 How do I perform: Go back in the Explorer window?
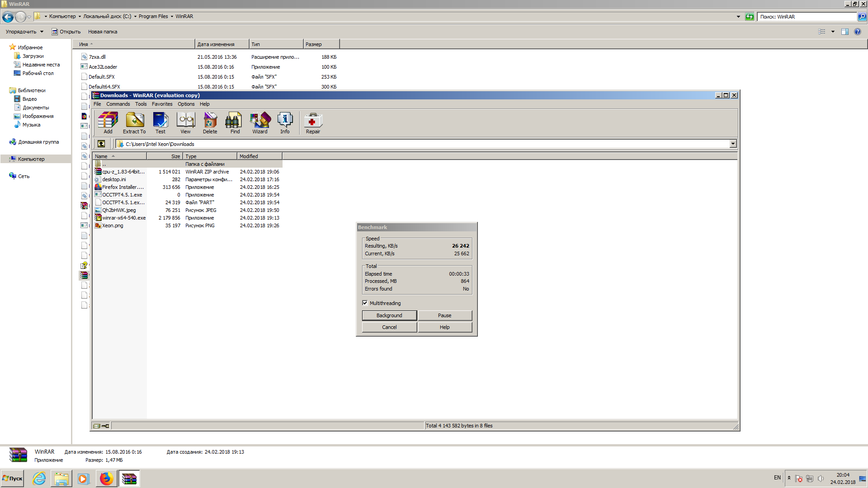click(8, 17)
